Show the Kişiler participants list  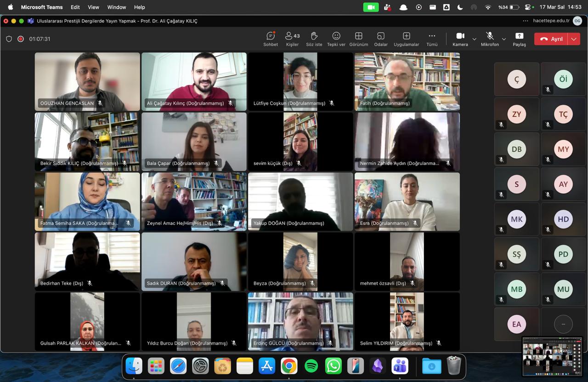(292, 39)
